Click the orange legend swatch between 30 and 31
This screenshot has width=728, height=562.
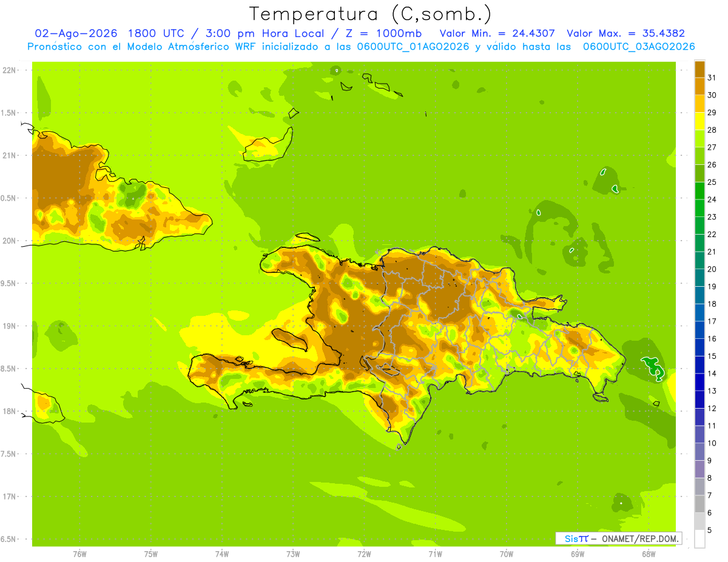[699, 87]
